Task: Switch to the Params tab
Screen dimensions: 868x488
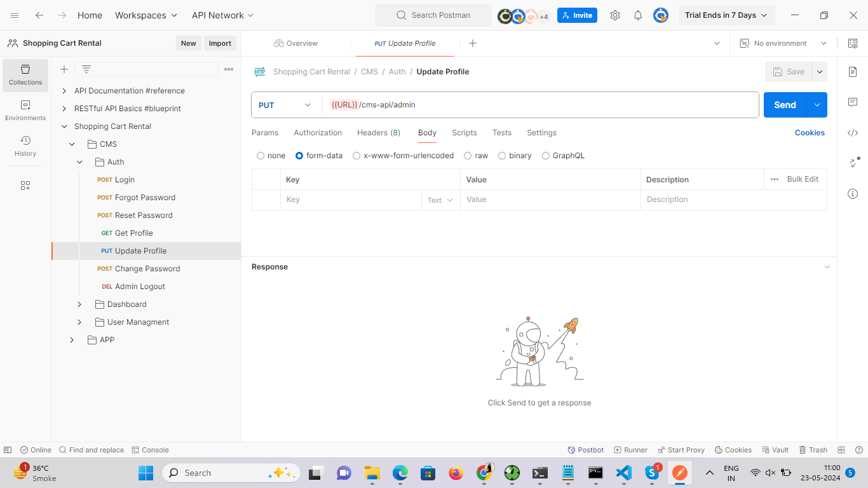Action: coord(265,133)
